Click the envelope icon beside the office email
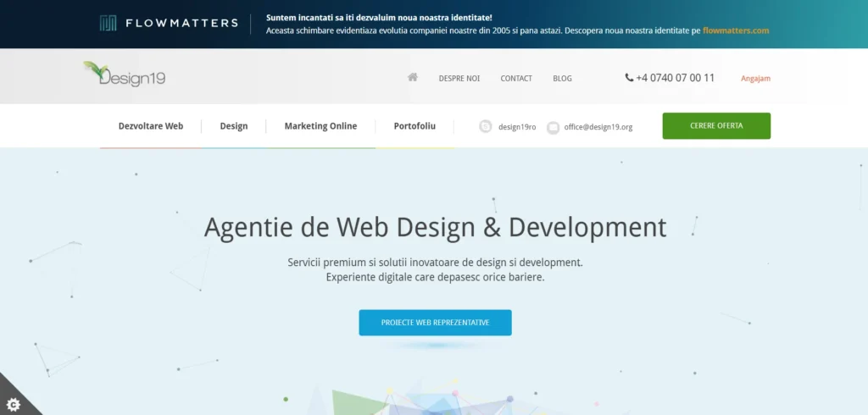The height and width of the screenshot is (415, 868). tap(553, 128)
